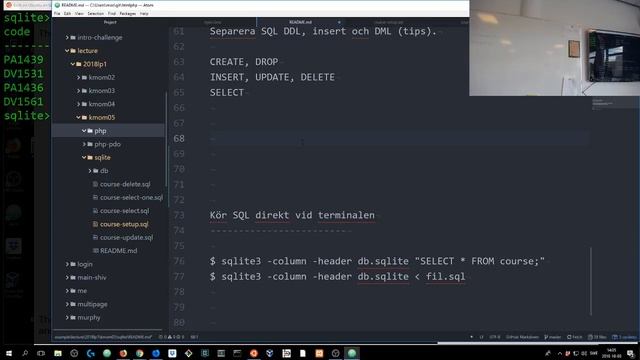Viewport: 640px width, 360px height.
Task: Expand the kmom04 folder chevron
Action: point(78,104)
